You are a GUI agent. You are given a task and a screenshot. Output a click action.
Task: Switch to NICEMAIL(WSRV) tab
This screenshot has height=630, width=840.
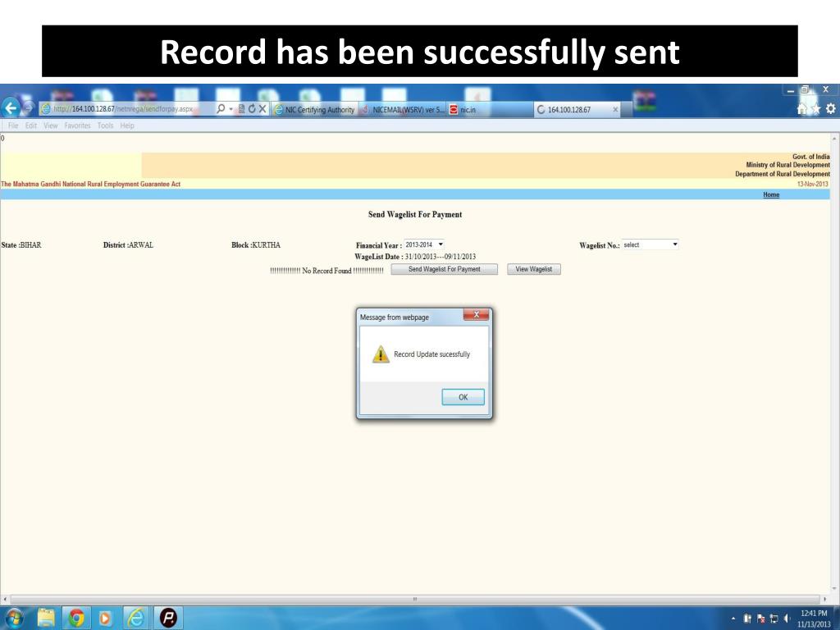[x=402, y=109]
